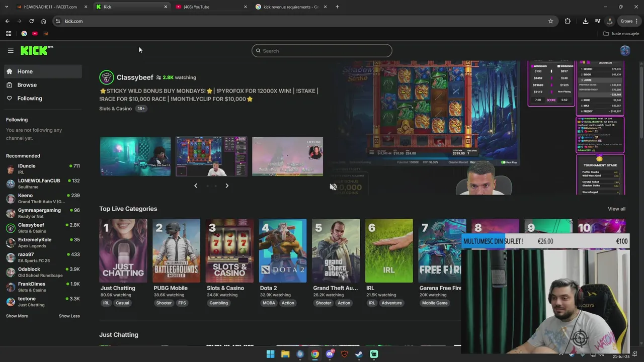Go to browser home page
The height and width of the screenshot is (362, 644).
point(43,21)
